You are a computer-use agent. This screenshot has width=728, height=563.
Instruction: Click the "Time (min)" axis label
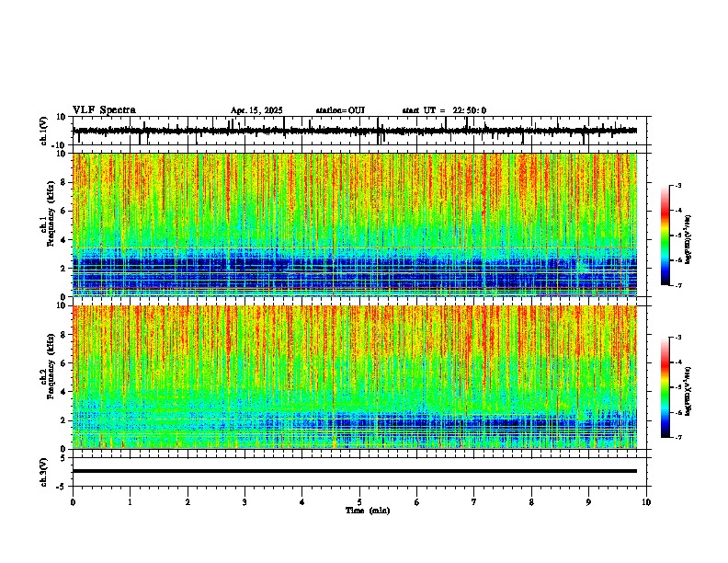(x=368, y=511)
